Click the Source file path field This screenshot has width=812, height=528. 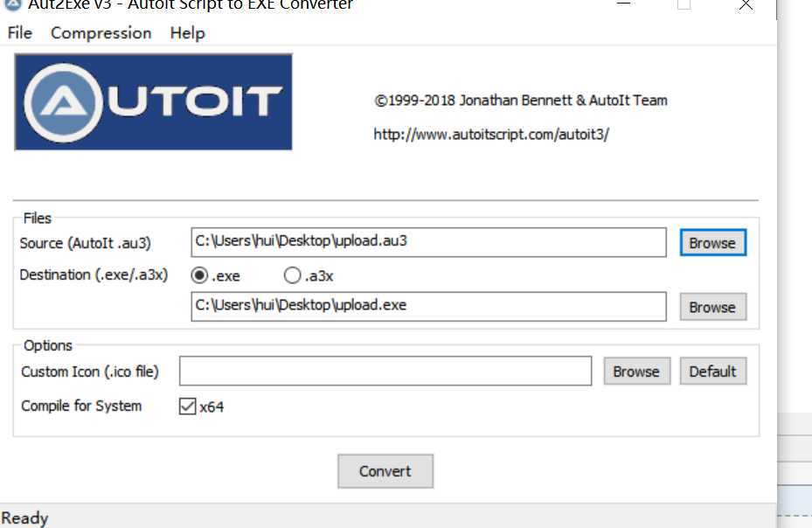coord(428,242)
